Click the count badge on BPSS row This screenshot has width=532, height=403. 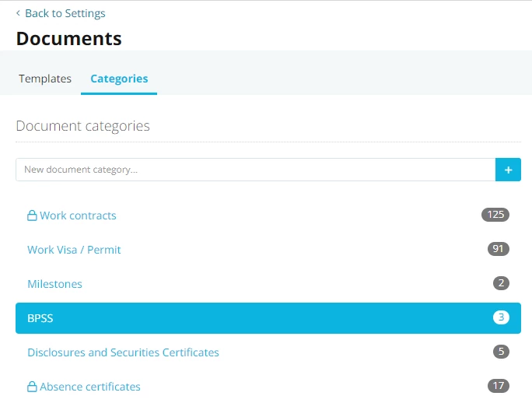tap(501, 317)
